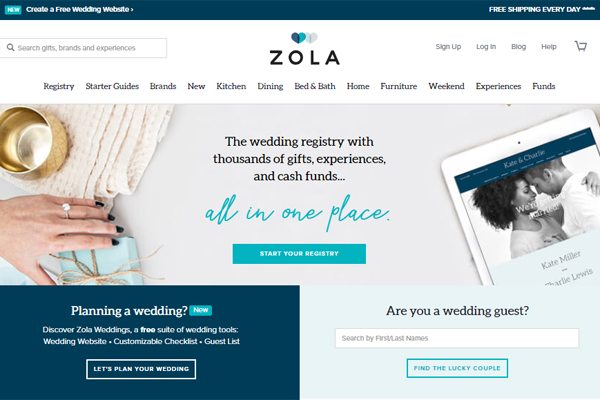Open the Log In link
Image resolution: width=600 pixels, height=400 pixels.
click(486, 47)
